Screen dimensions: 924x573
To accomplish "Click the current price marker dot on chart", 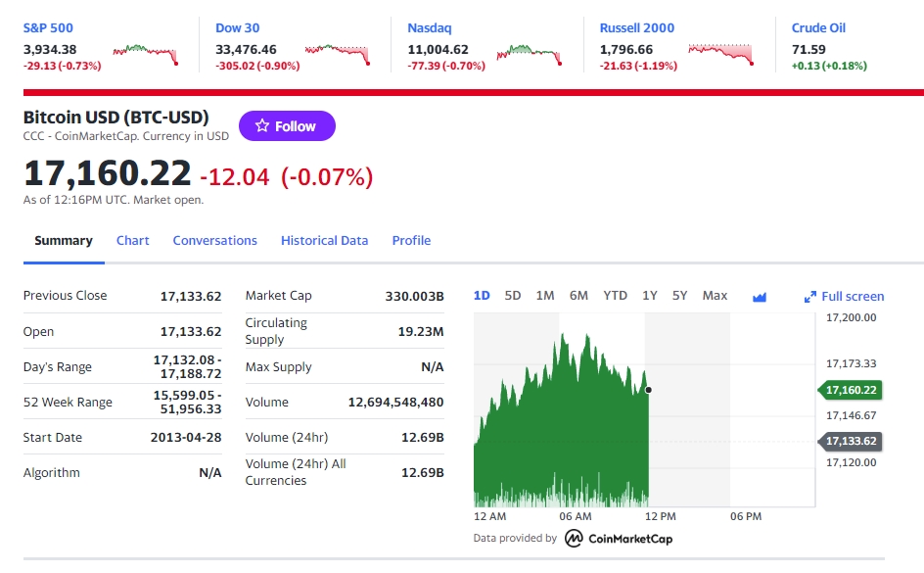I will pos(648,390).
